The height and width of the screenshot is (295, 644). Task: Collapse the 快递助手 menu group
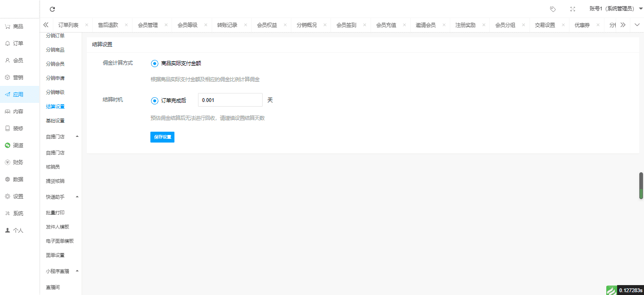[x=77, y=196]
